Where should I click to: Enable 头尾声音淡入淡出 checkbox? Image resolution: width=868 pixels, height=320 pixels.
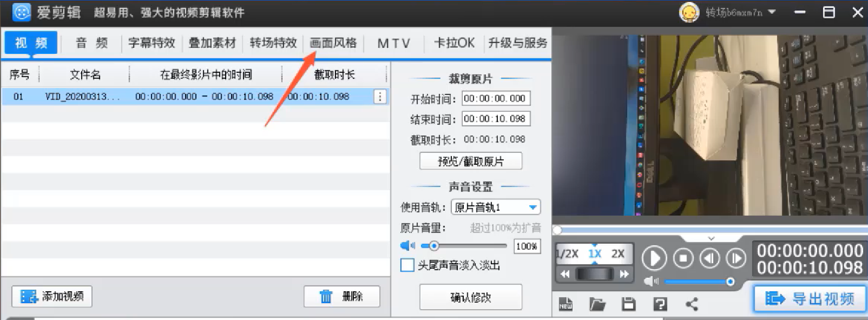(x=407, y=265)
